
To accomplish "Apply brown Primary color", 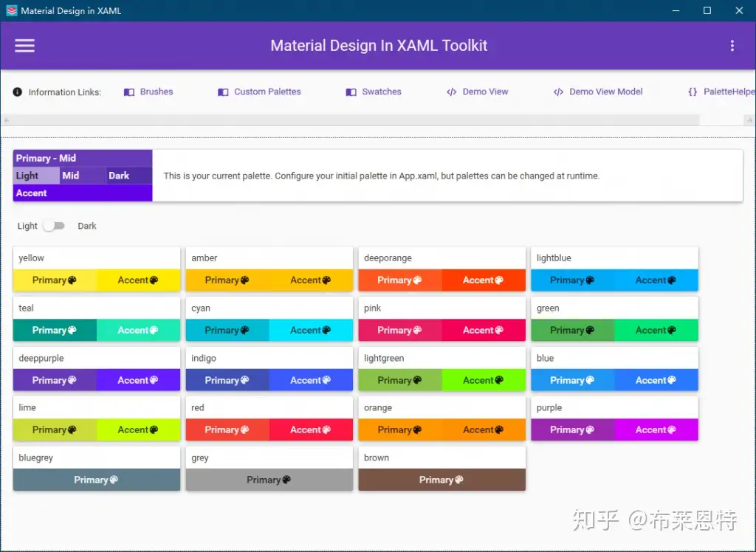I will coord(442,480).
